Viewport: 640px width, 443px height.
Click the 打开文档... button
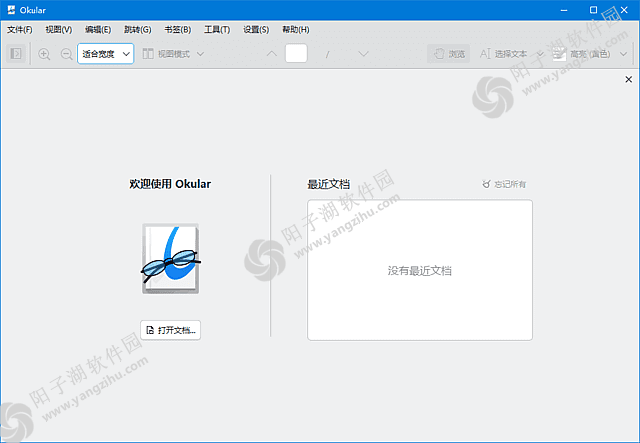pos(171,330)
